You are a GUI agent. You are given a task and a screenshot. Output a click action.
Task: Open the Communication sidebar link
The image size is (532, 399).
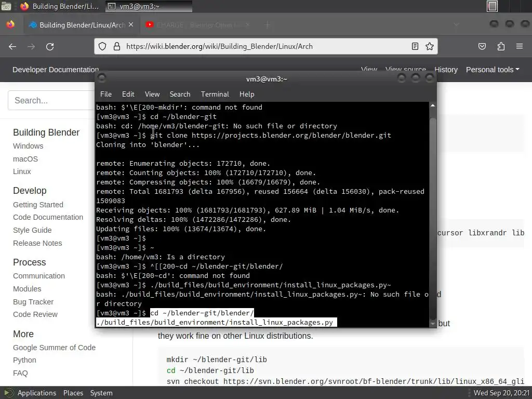38,276
